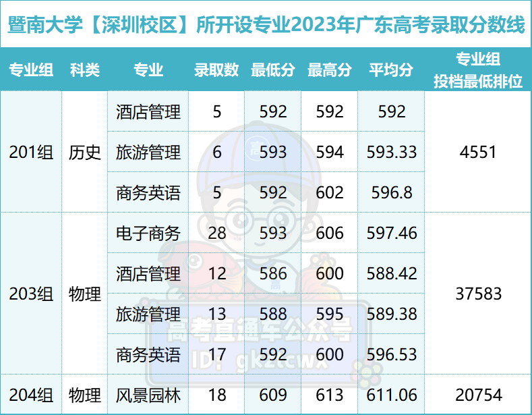Click highest score 600 for 203组 商务英语
This screenshot has height=415, width=532.
(x=330, y=354)
